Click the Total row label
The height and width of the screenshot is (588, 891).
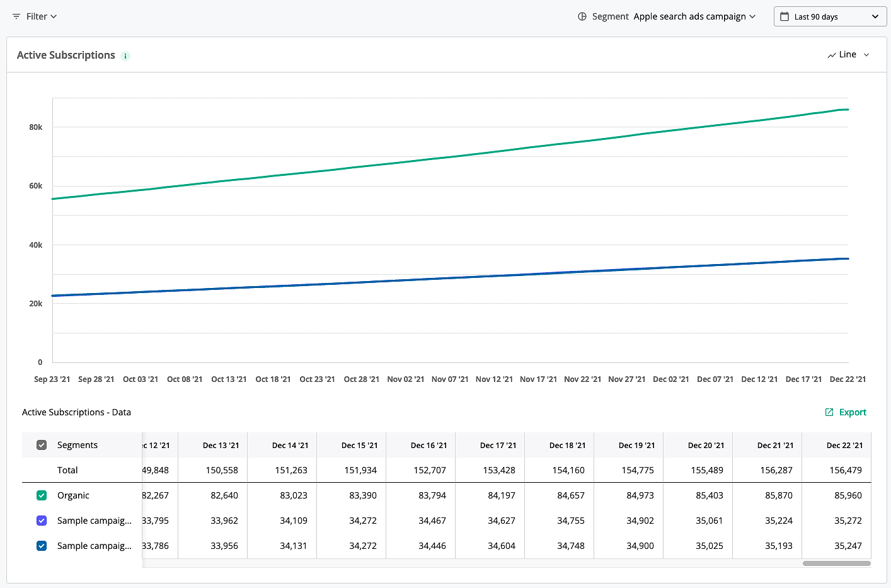[x=67, y=470]
